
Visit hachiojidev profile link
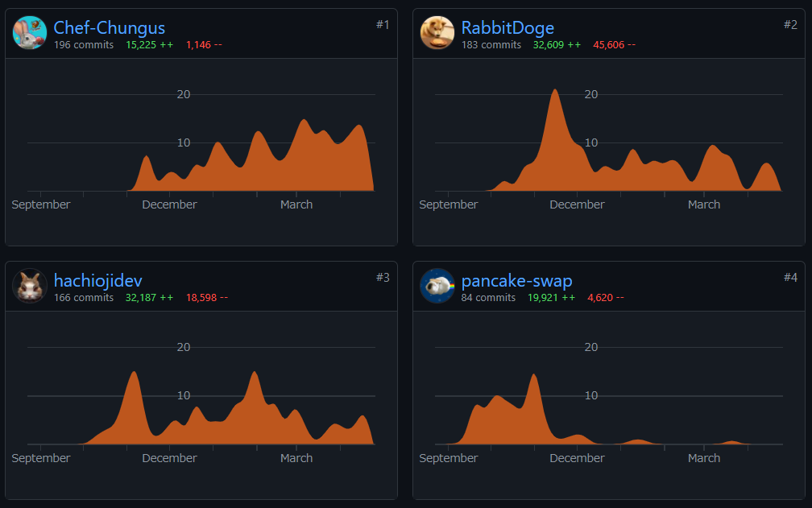pyautogui.click(x=98, y=280)
